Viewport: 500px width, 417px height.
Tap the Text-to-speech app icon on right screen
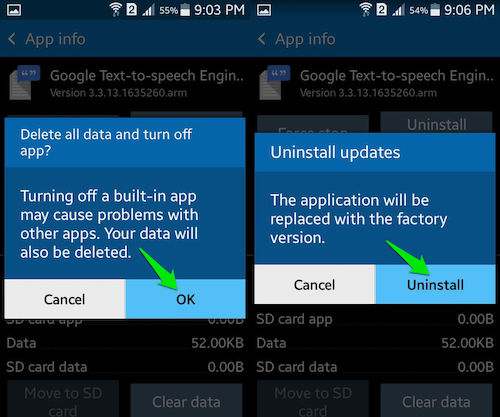pyautogui.click(x=274, y=83)
